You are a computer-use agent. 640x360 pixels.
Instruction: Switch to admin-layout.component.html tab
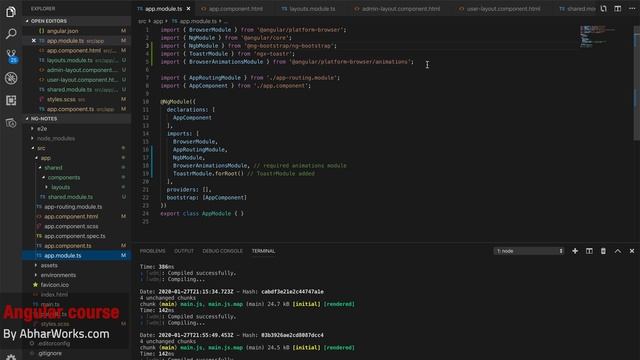coord(400,9)
